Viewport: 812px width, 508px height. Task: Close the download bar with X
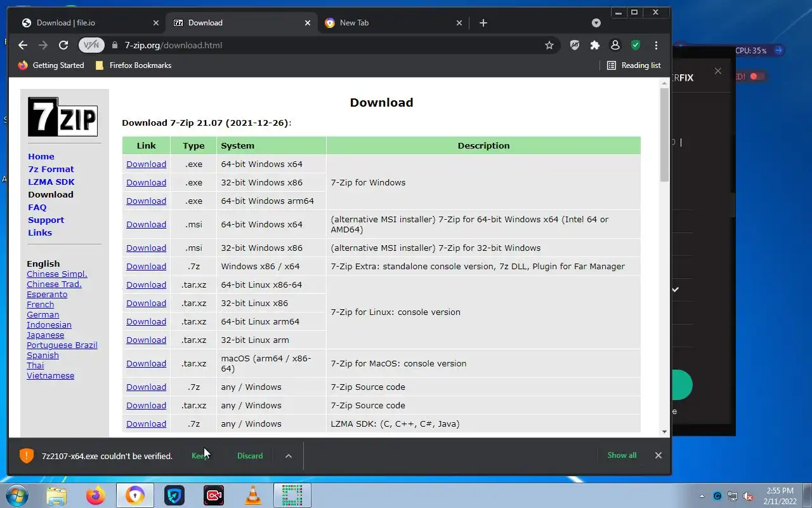(x=658, y=455)
